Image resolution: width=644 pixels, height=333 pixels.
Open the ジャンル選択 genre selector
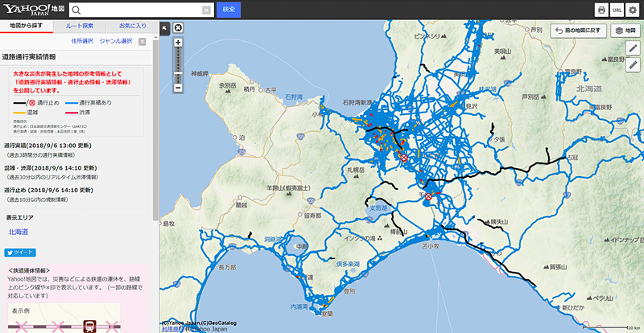pos(116,41)
